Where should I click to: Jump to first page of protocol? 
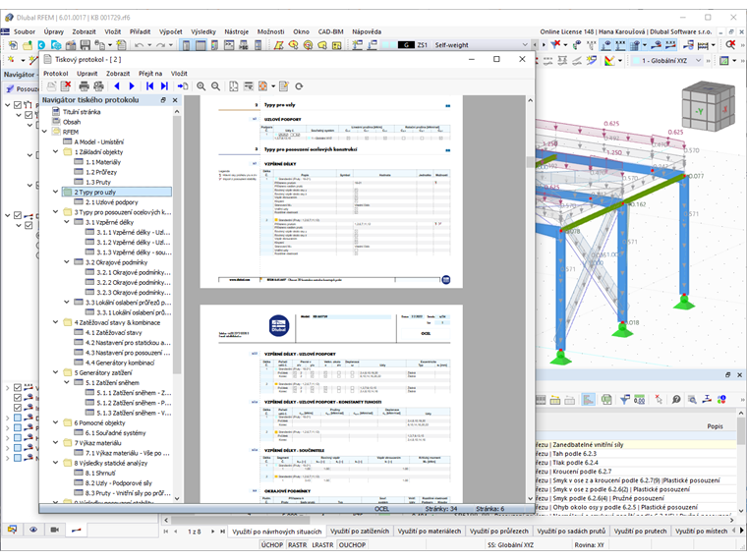click(150, 86)
